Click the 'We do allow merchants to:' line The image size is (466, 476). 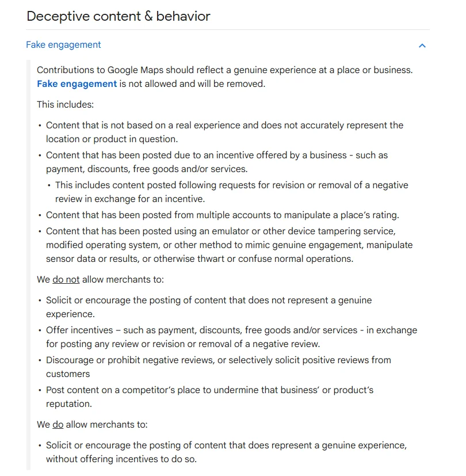[92, 425]
